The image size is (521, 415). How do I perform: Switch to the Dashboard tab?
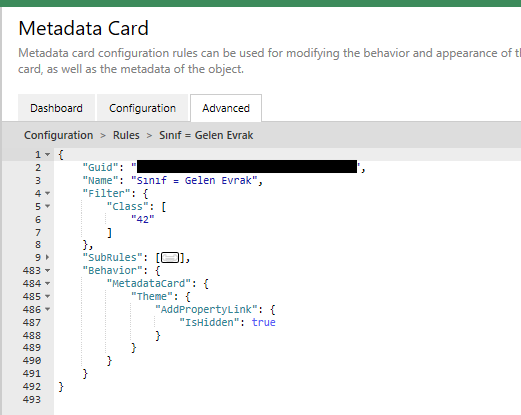pos(56,108)
